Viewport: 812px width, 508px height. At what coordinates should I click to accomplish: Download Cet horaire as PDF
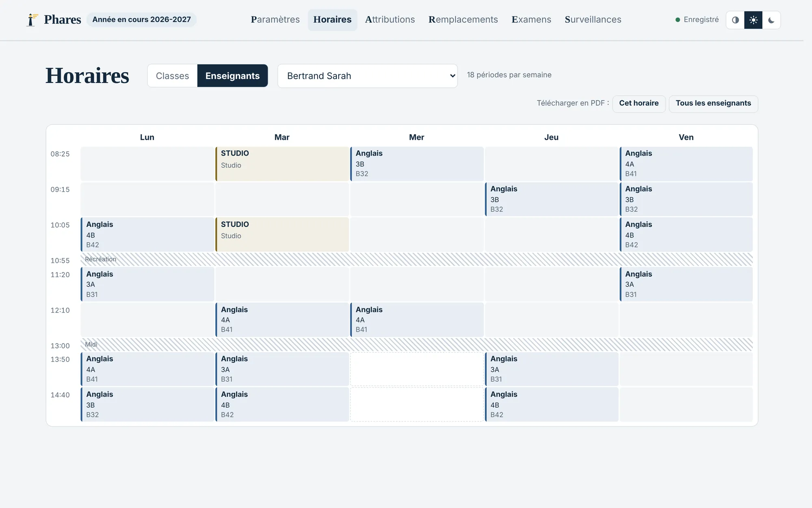coord(639,103)
